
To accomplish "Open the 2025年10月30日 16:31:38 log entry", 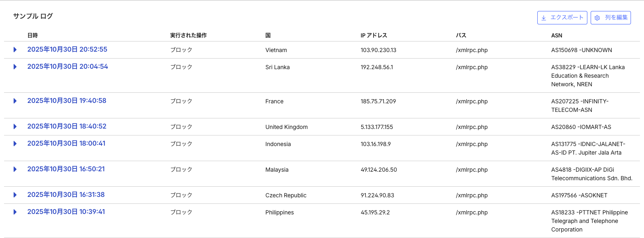I will click(66, 195).
